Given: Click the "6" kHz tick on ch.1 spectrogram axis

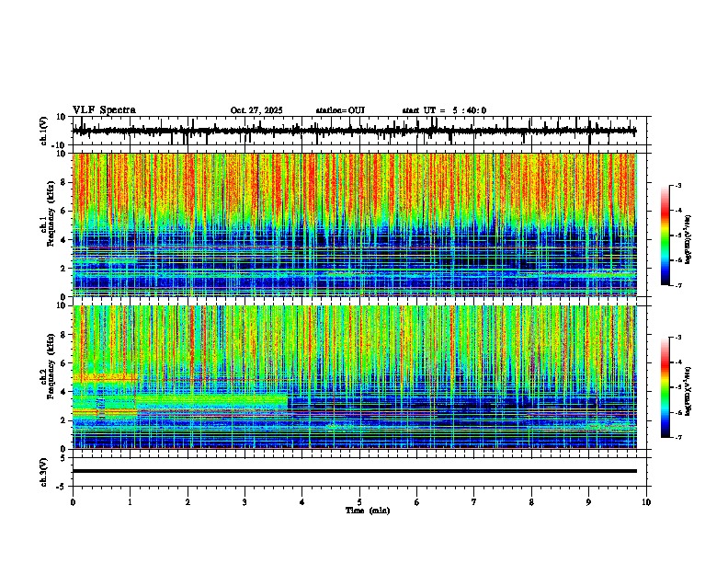Looking at the screenshot, I should coord(64,211).
